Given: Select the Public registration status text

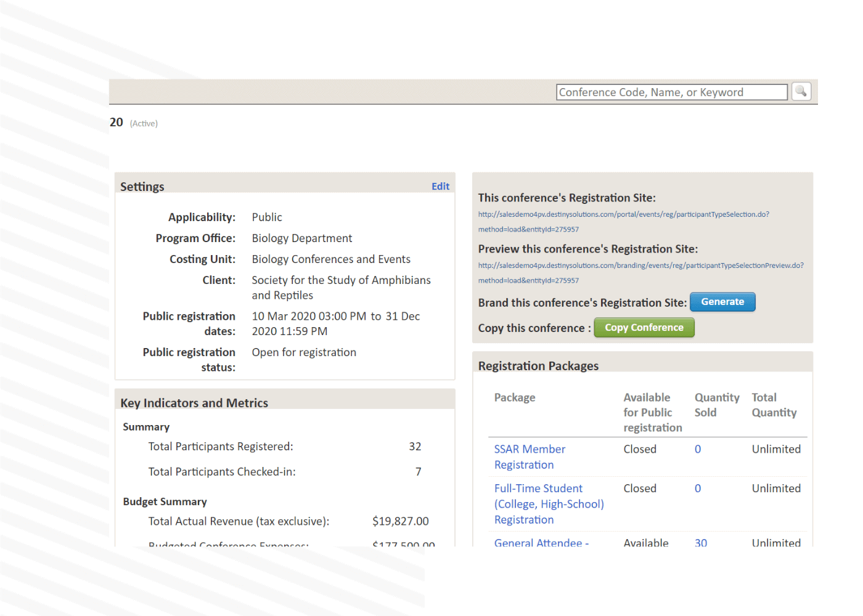Looking at the screenshot, I should point(304,352).
